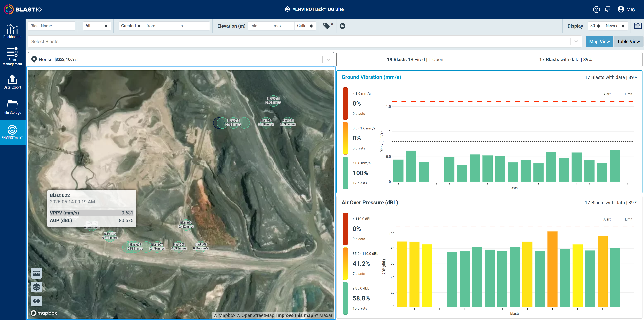Toggle Limit legend in Ground Vibration chart
644x320 pixels.
pos(623,94)
